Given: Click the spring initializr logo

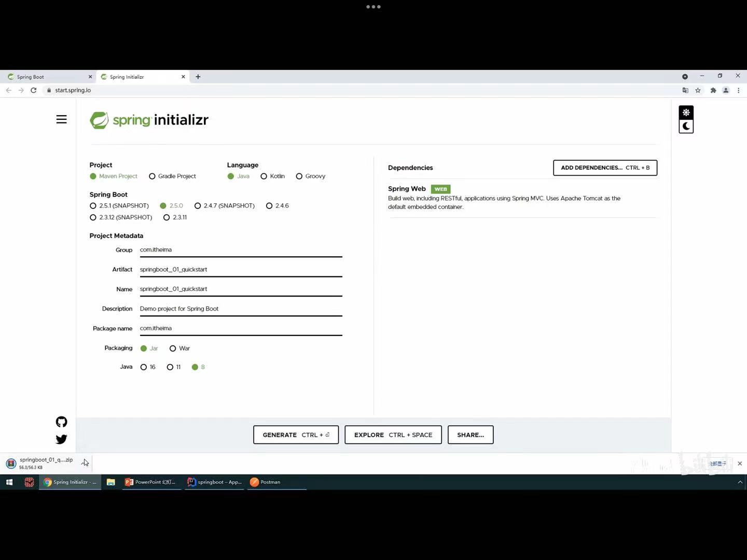Looking at the screenshot, I should click(x=149, y=120).
